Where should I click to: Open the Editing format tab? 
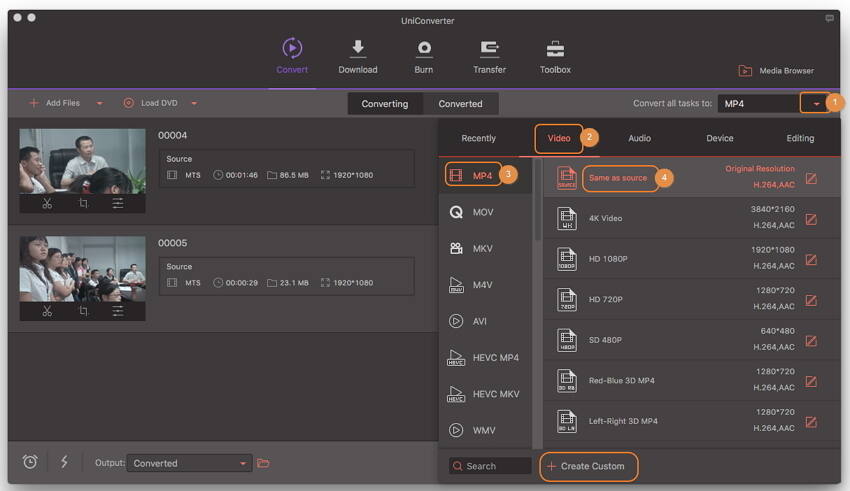(800, 138)
